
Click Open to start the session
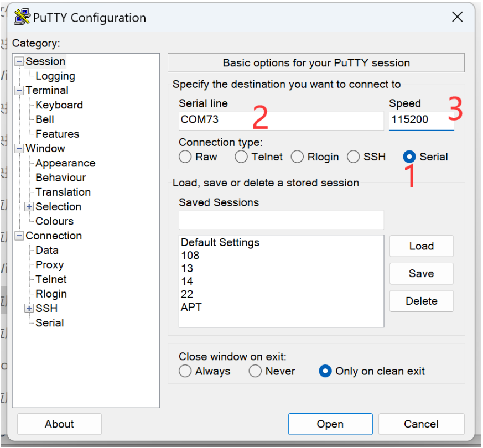pyautogui.click(x=330, y=424)
